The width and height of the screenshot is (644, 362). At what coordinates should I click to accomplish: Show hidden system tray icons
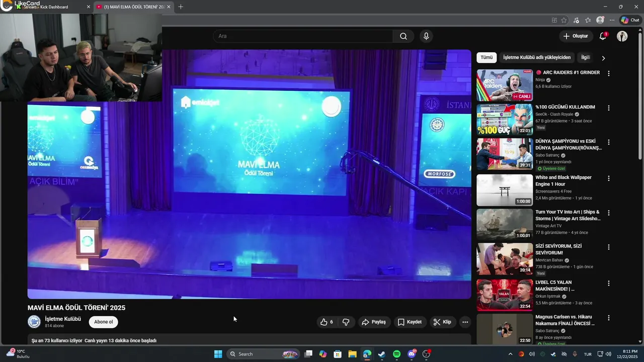pos(510,354)
